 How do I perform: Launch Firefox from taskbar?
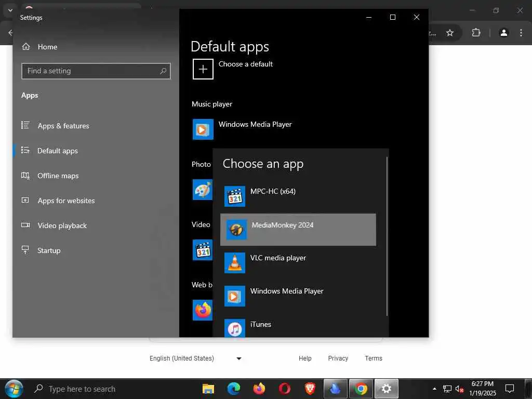point(259,389)
